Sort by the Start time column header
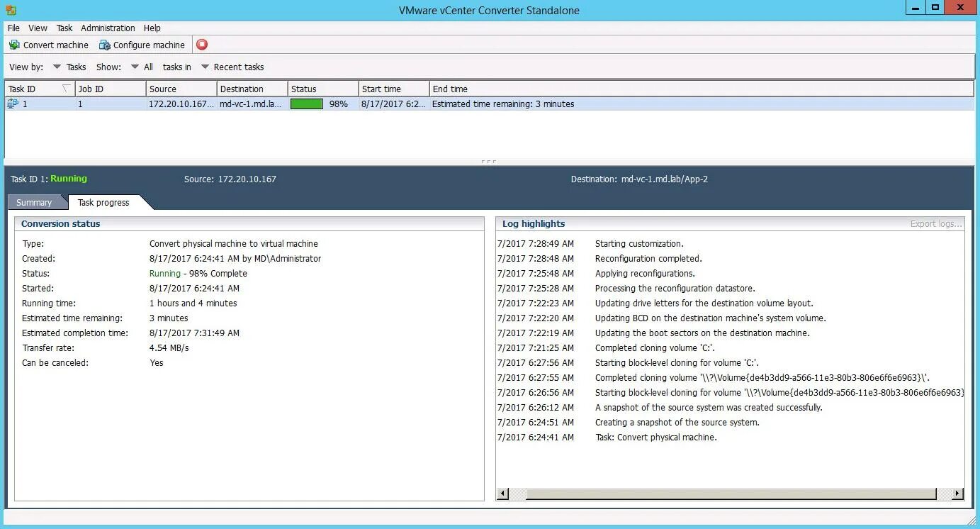980x529 pixels. coord(394,89)
